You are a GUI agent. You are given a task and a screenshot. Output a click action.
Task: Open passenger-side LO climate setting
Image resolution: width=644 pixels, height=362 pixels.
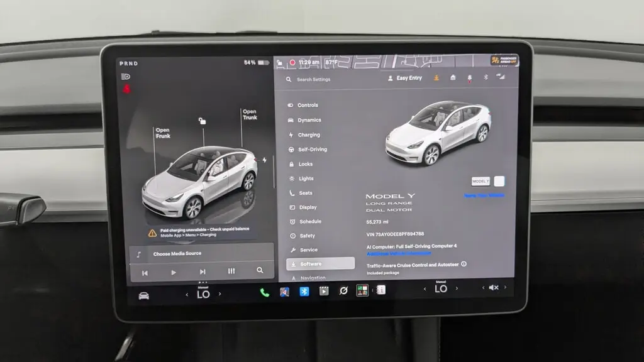tap(441, 288)
